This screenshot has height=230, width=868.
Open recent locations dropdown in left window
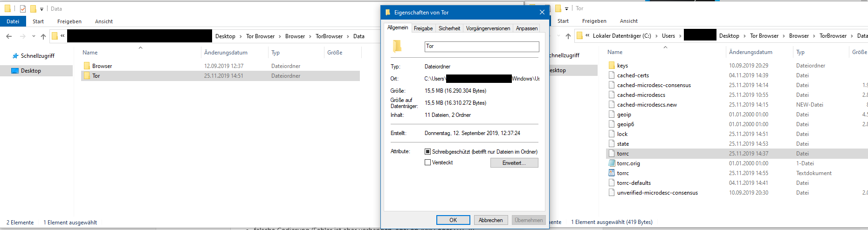pyautogui.click(x=34, y=36)
